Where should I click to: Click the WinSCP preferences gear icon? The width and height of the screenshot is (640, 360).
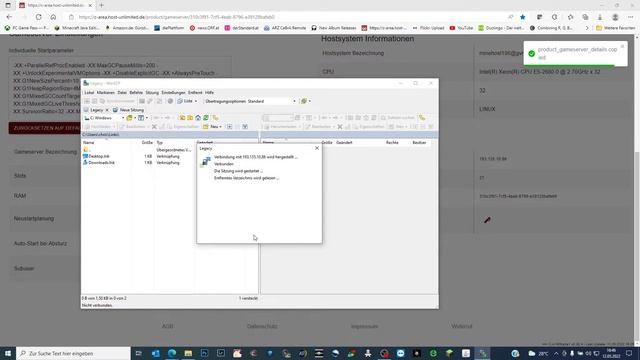tap(170, 101)
